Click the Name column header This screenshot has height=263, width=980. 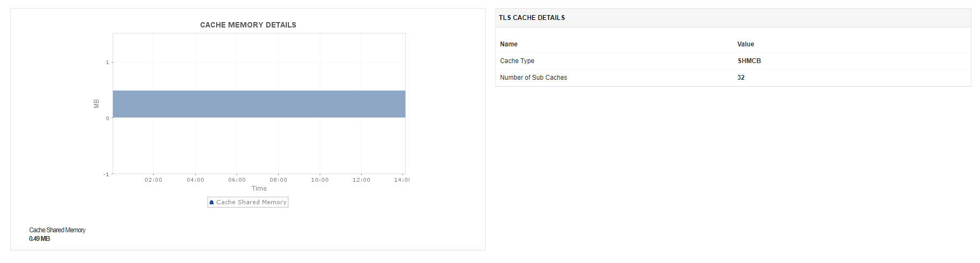[x=509, y=44]
